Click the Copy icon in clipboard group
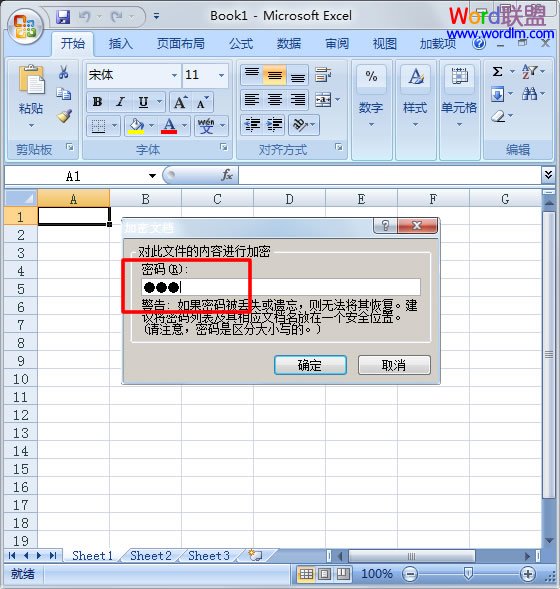 click(63, 94)
